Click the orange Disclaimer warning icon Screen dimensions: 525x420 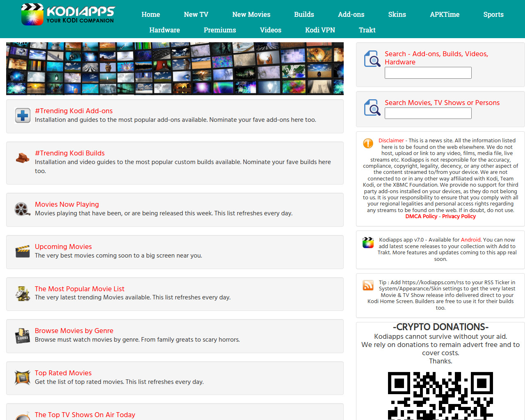[368, 143]
